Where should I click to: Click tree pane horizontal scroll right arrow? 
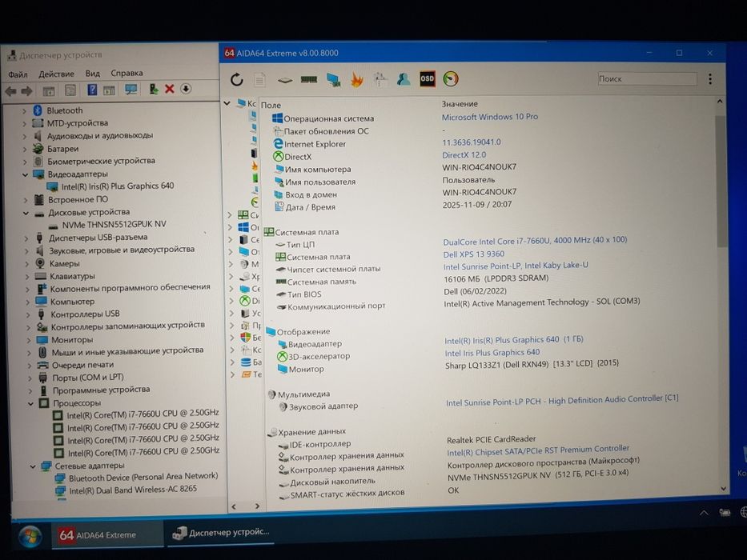click(257, 506)
